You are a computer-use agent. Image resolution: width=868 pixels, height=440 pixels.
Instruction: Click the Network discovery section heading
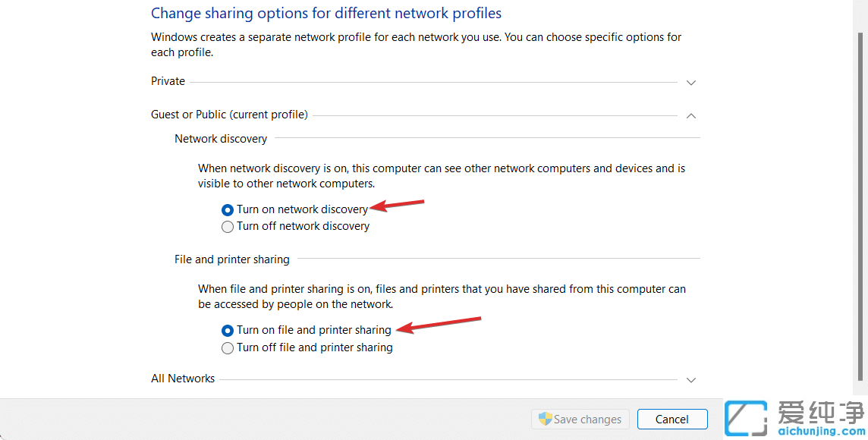(221, 139)
